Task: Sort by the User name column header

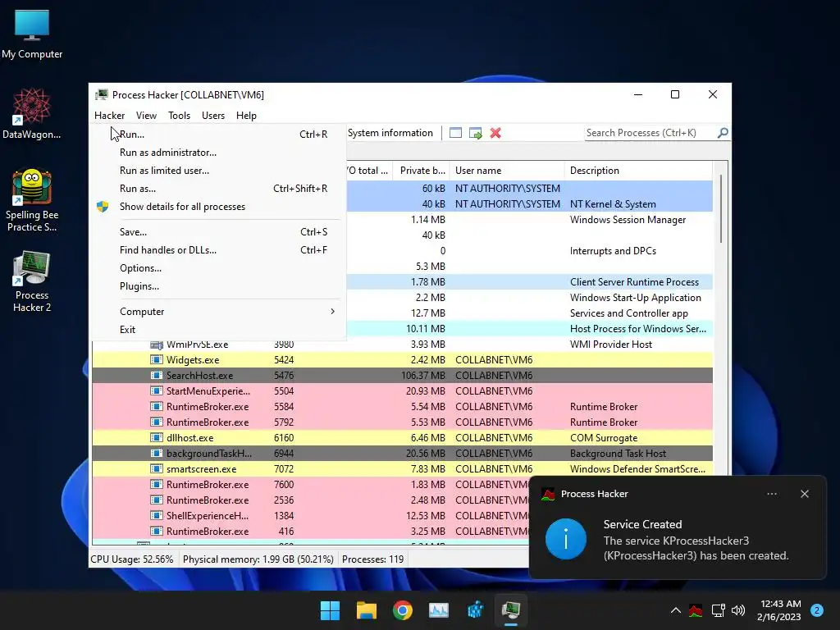Action: (507, 171)
